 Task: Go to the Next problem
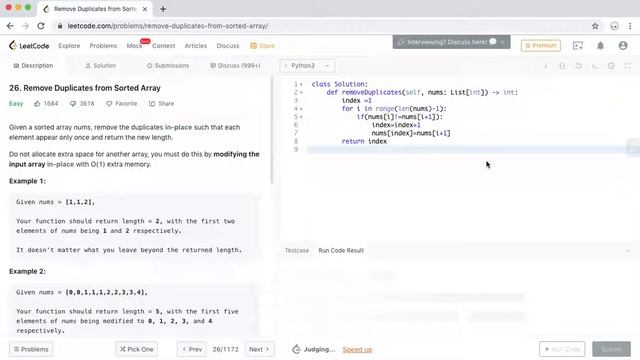pyautogui.click(x=260, y=349)
